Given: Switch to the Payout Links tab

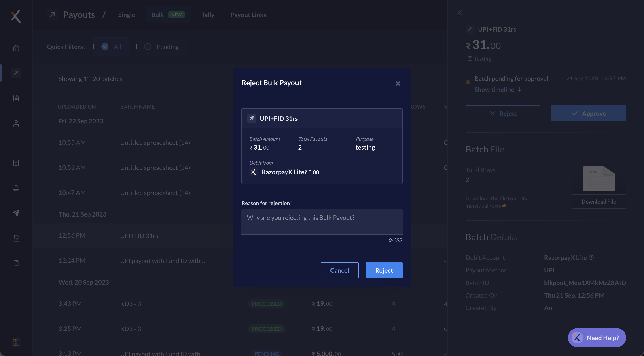Looking at the screenshot, I should pos(248,15).
